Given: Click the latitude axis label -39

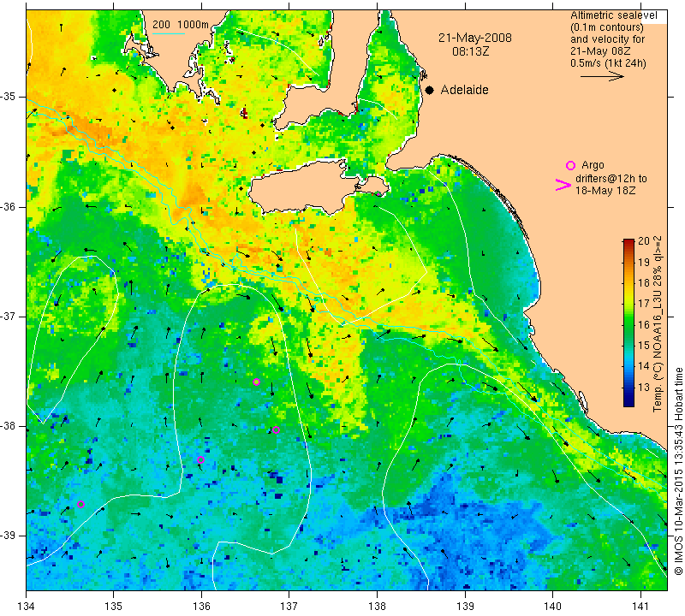Looking at the screenshot, I should click(x=7, y=536).
